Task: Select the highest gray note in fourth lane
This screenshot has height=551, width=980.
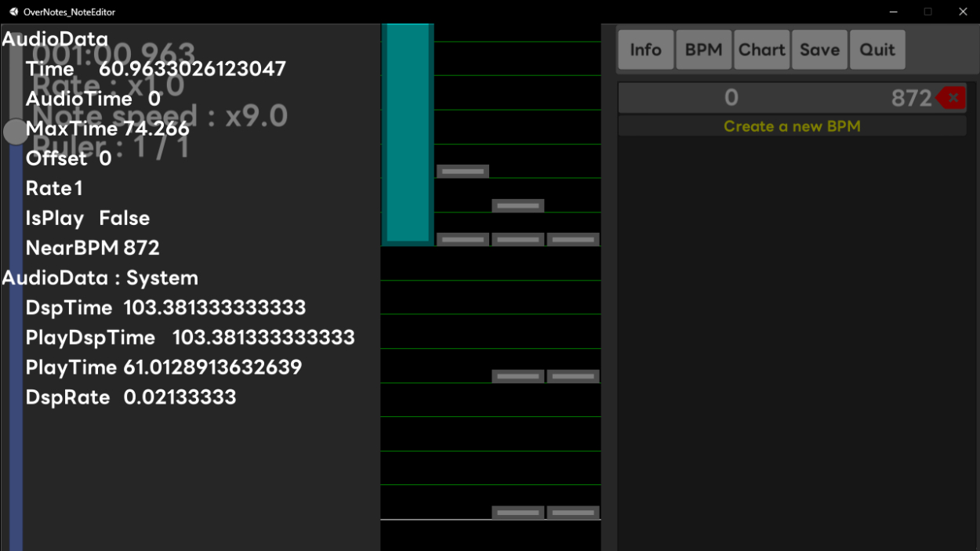Action: click(573, 239)
